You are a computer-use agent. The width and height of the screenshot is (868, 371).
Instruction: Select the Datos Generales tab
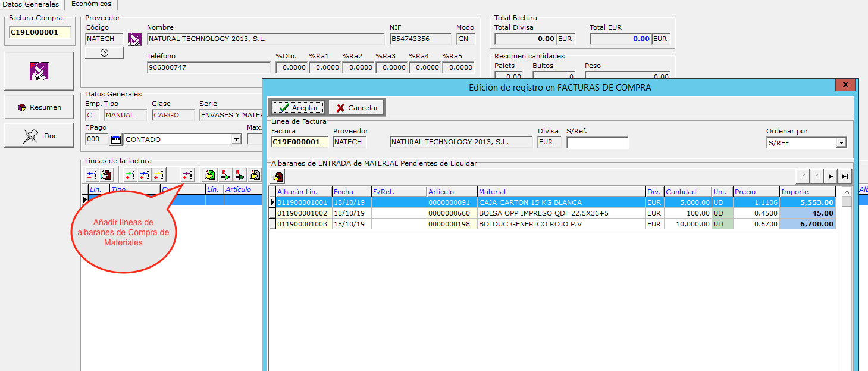click(31, 4)
